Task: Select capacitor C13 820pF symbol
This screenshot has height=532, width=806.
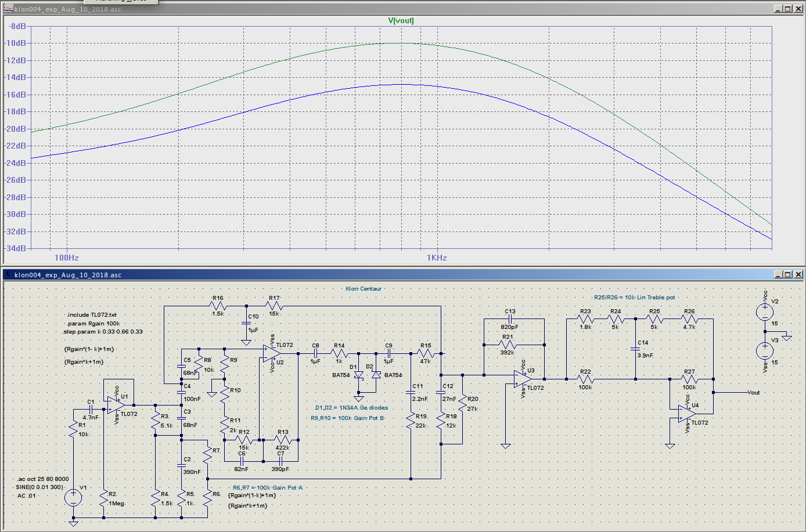Action: pyautogui.click(x=510, y=319)
